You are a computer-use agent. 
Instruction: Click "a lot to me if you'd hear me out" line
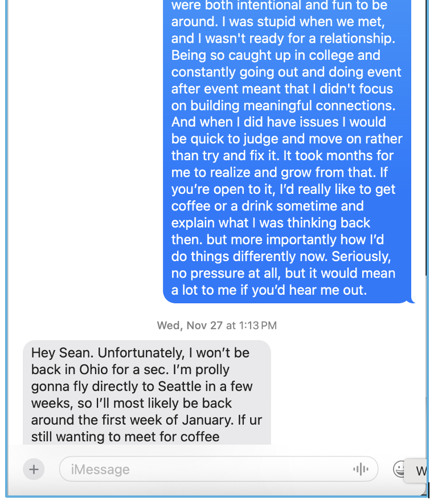(x=269, y=290)
